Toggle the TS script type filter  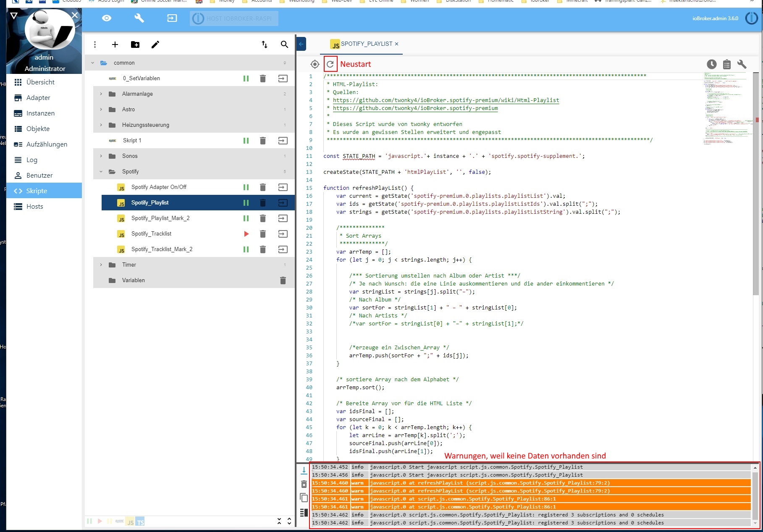click(140, 522)
